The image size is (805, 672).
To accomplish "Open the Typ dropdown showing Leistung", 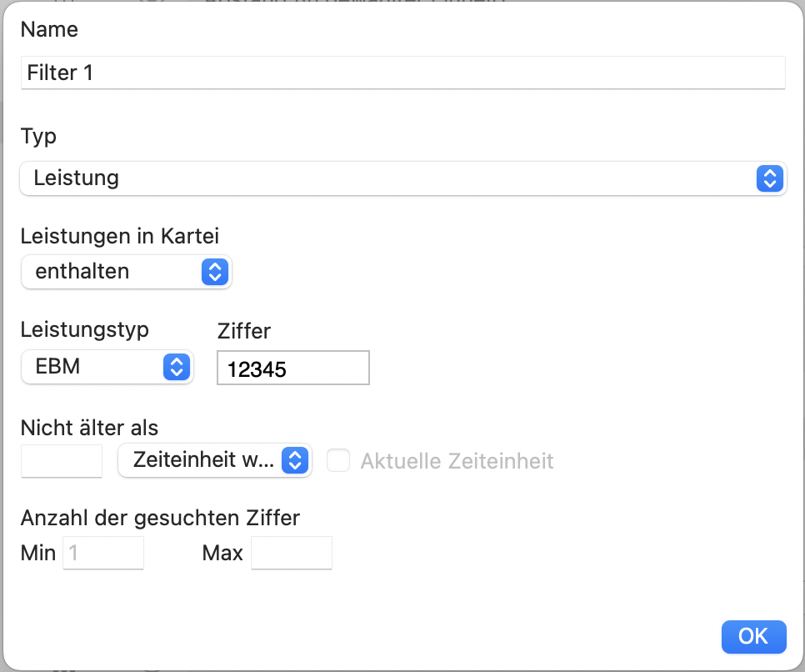I will pyautogui.click(x=403, y=178).
